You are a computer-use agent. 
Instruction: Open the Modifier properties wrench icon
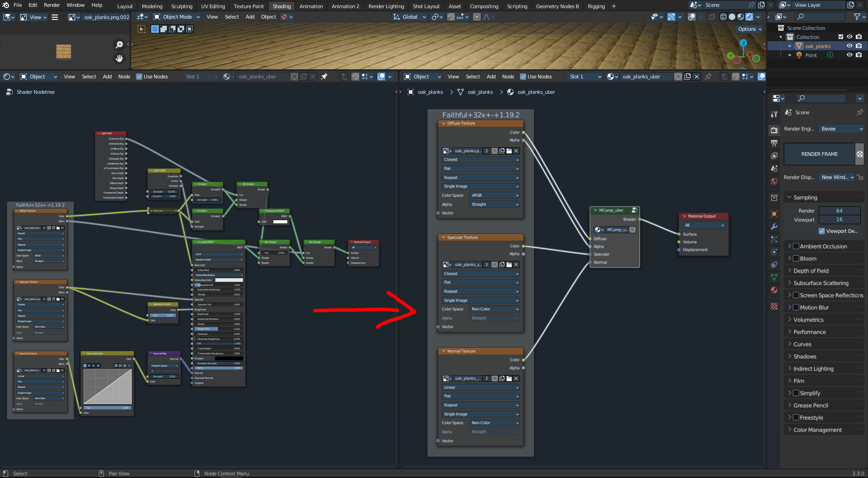[x=774, y=227]
